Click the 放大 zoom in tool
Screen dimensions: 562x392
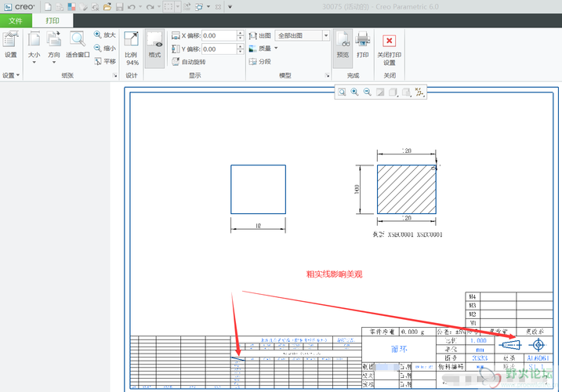pyautogui.click(x=105, y=34)
